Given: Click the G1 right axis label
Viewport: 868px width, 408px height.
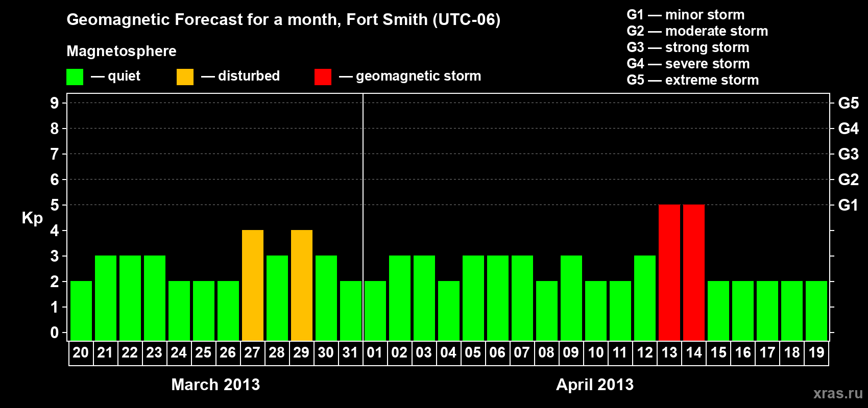Looking at the screenshot, I should point(849,205).
